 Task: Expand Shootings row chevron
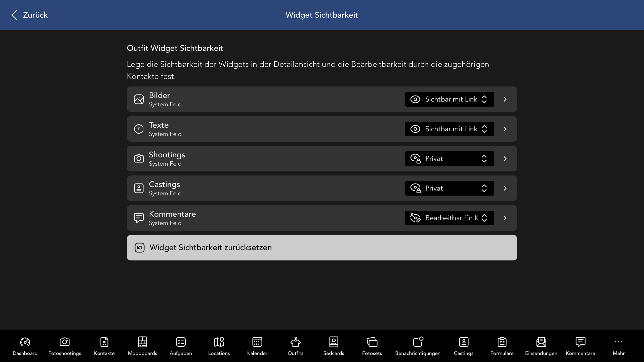pyautogui.click(x=505, y=159)
